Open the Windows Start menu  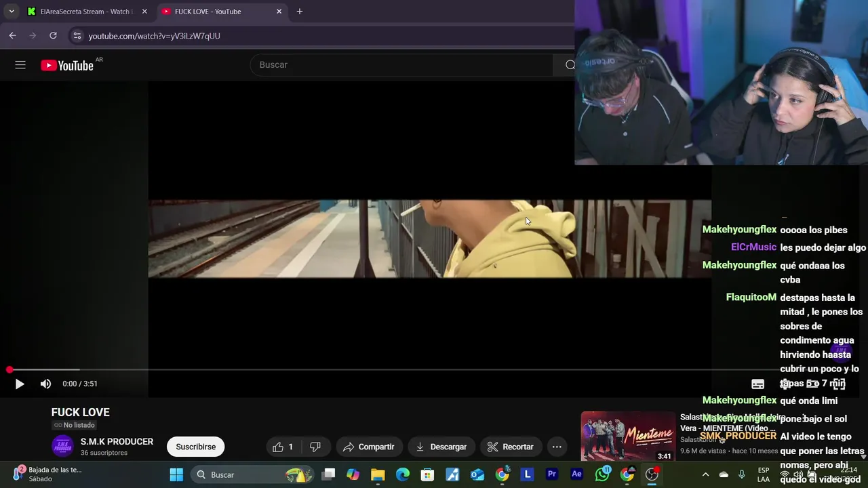(x=176, y=474)
